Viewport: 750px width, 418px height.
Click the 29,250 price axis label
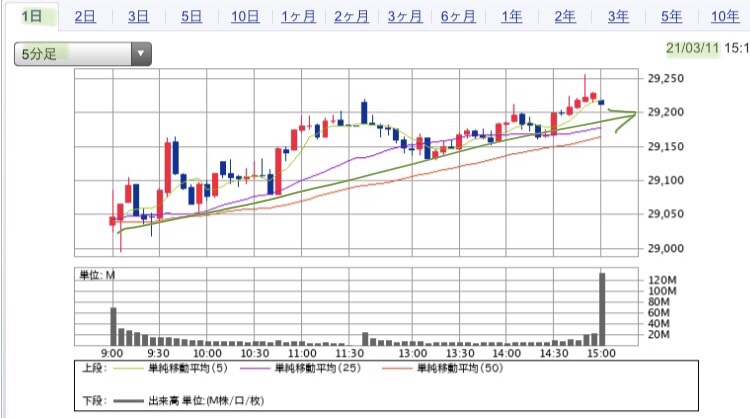665,78
